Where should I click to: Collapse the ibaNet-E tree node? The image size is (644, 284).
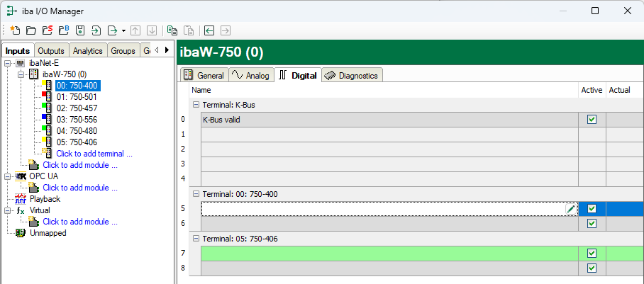click(7, 63)
